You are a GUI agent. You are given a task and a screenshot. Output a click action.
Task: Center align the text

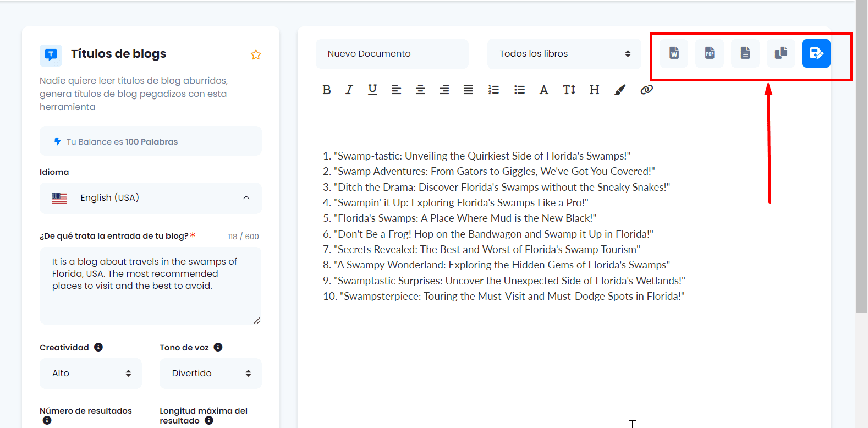point(420,90)
